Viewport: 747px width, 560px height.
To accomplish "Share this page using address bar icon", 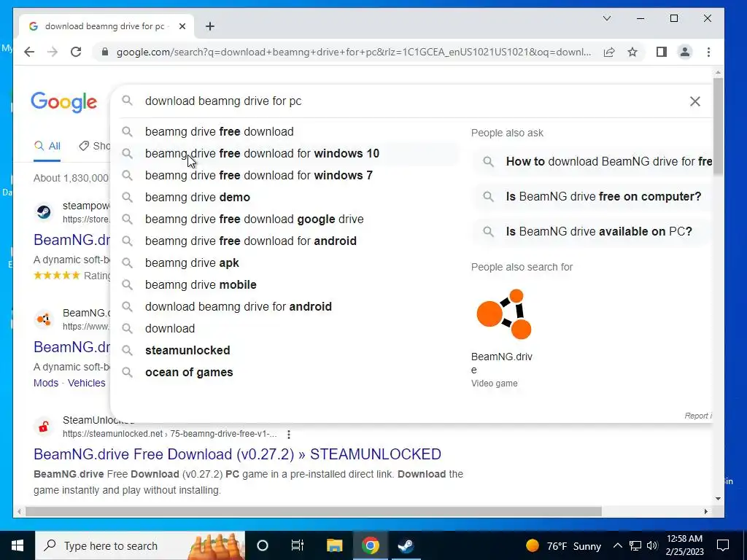I will 609,52.
